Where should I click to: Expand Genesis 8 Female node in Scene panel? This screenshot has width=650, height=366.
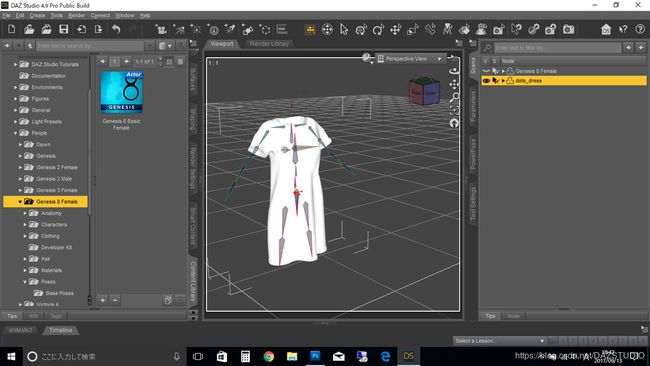(503, 71)
